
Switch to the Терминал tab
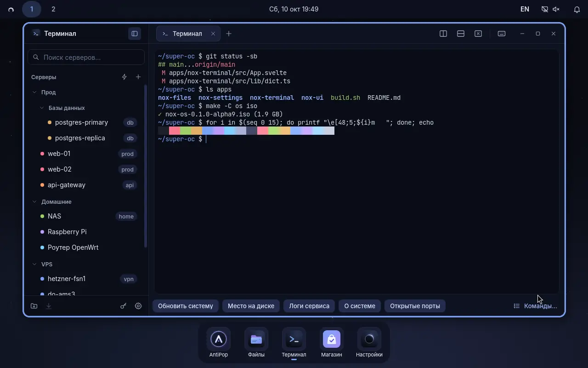[x=188, y=34]
